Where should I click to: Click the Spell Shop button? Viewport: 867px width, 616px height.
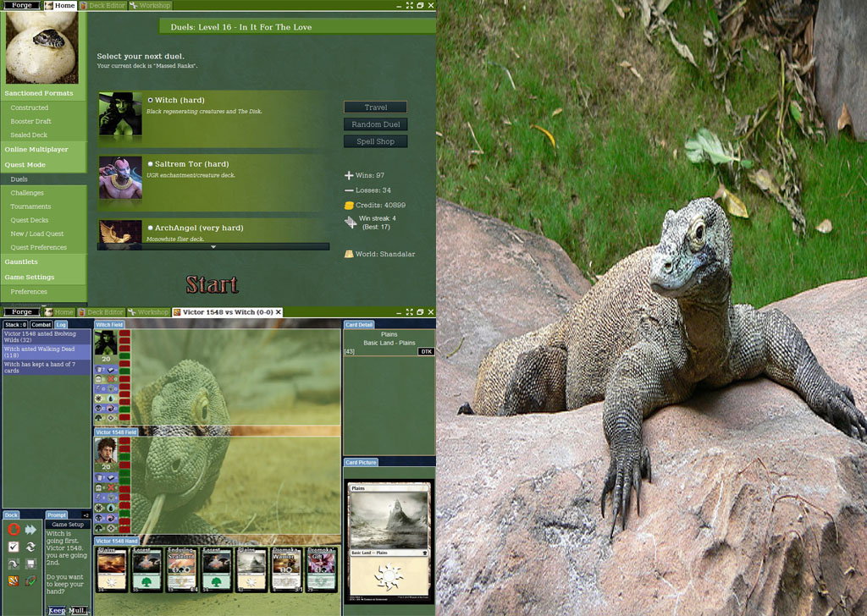375,142
